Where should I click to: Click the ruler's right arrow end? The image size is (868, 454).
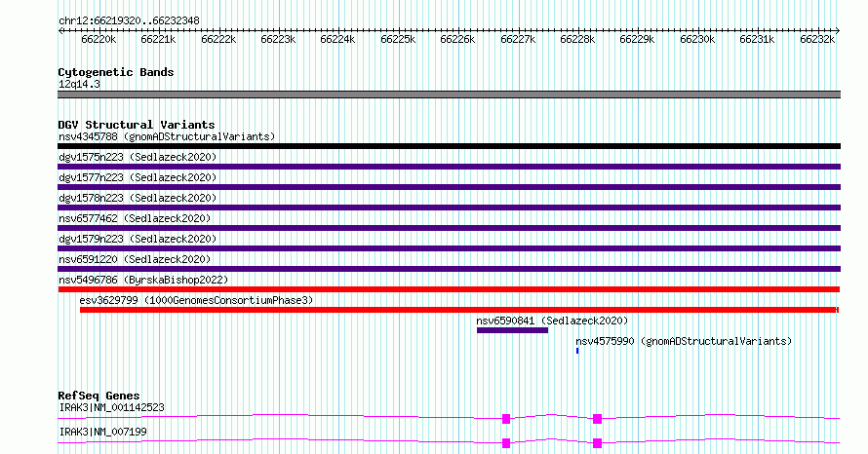(x=838, y=31)
